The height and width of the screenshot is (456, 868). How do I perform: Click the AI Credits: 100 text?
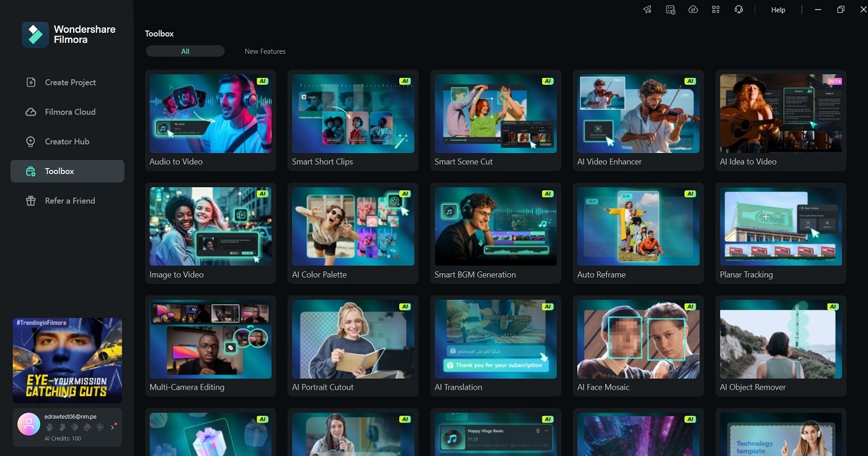(63, 439)
